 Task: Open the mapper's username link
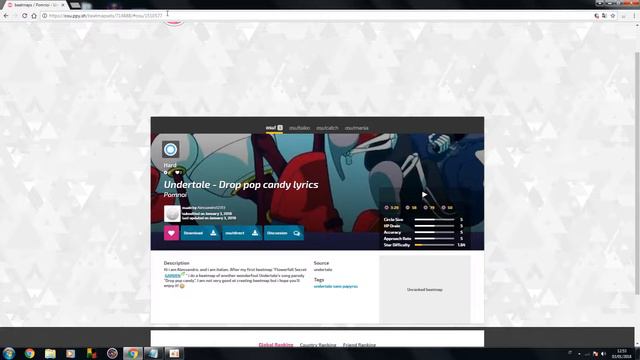click(211, 208)
